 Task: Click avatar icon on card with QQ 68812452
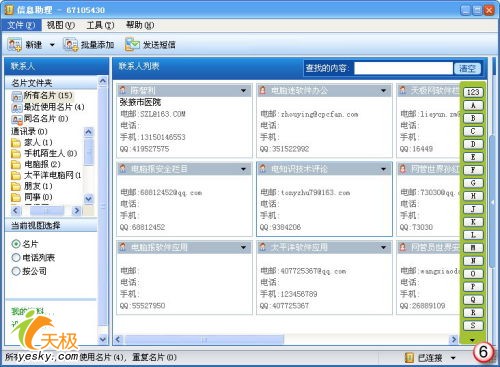coord(123,169)
